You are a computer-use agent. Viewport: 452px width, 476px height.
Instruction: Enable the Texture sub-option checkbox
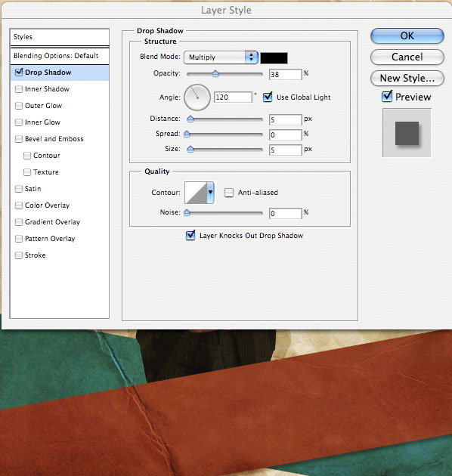[x=27, y=172]
